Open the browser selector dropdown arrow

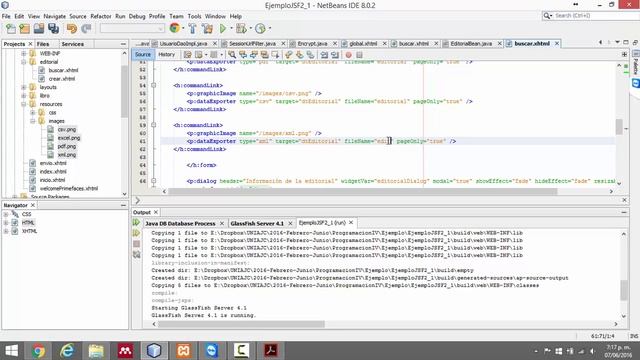[183, 29]
